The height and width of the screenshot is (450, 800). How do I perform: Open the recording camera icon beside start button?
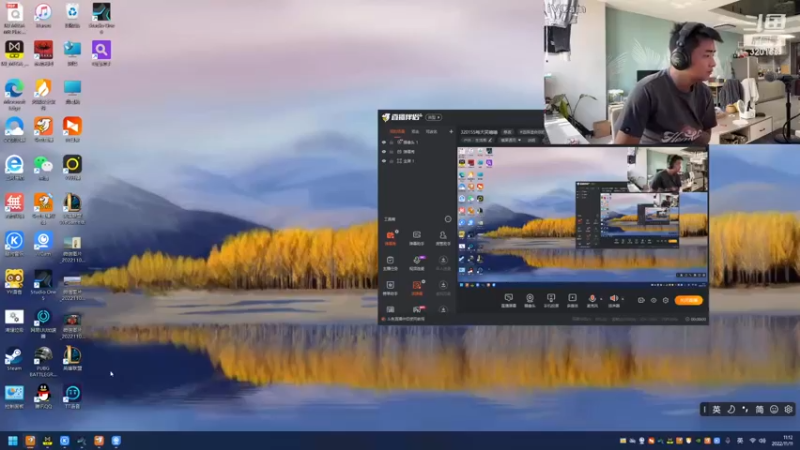(x=641, y=301)
